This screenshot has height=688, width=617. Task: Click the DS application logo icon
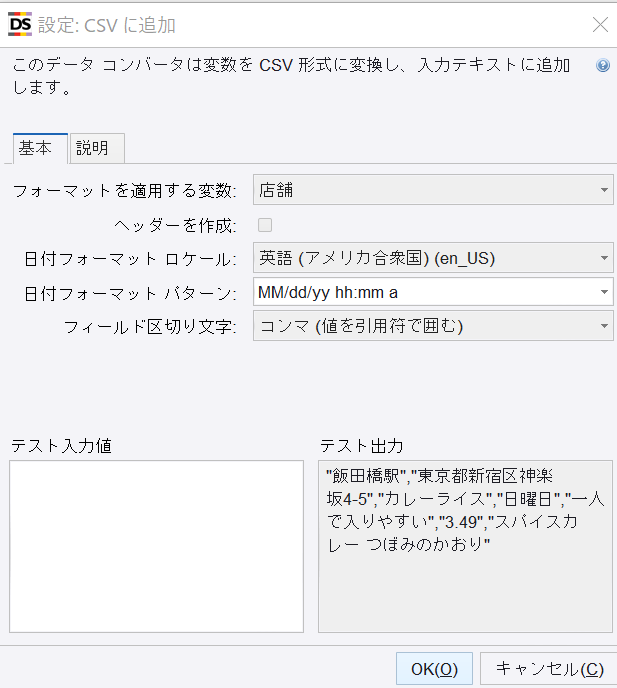20,24
